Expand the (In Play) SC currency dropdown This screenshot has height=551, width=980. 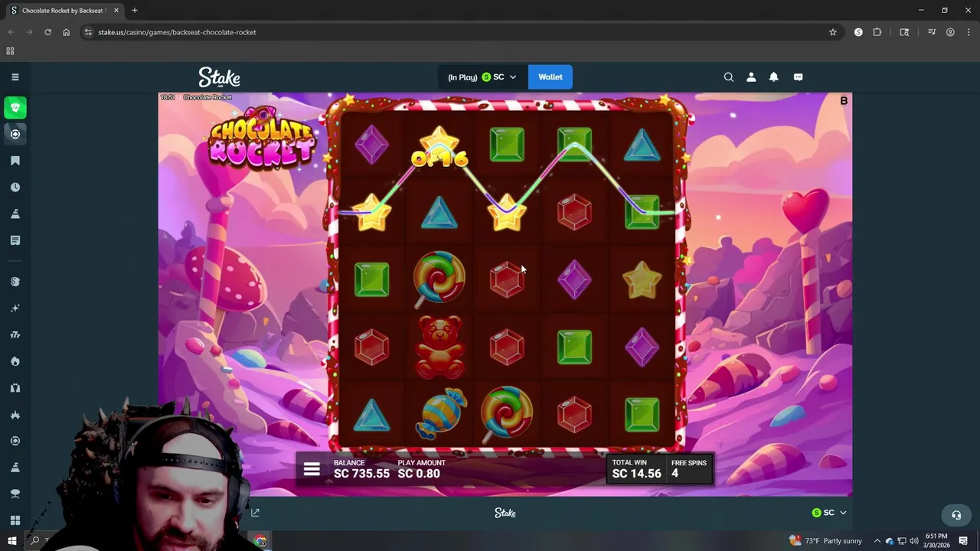pyautogui.click(x=482, y=77)
